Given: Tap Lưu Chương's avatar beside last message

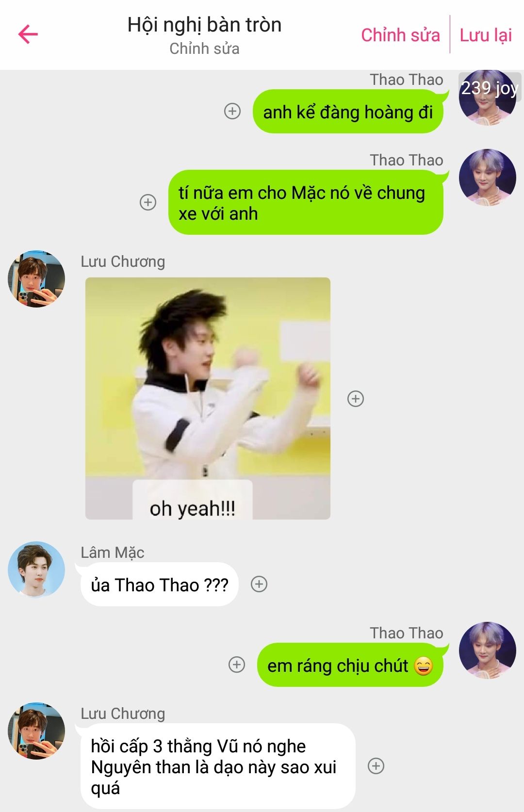Looking at the screenshot, I should (36, 731).
